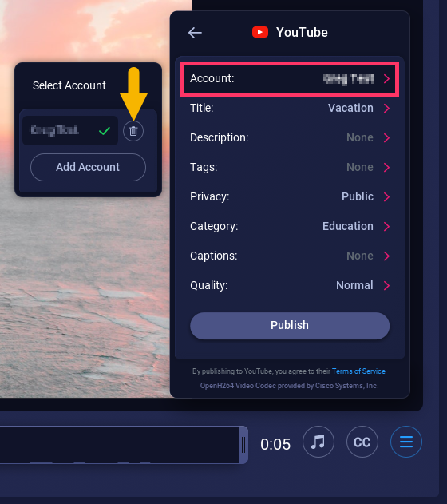Click the timeline track area
This screenshot has width=447, height=504.
coord(119,445)
